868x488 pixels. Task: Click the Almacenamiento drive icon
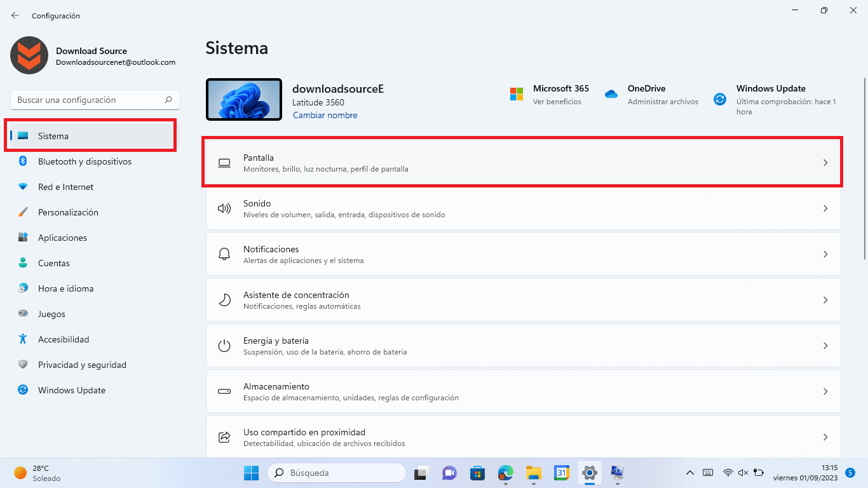(x=224, y=391)
